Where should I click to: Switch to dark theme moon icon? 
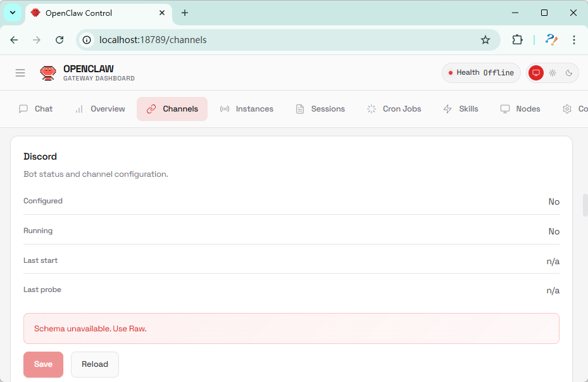(x=569, y=73)
